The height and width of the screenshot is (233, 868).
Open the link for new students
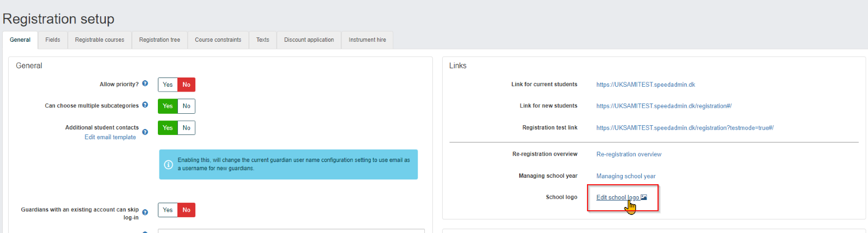[664, 106]
